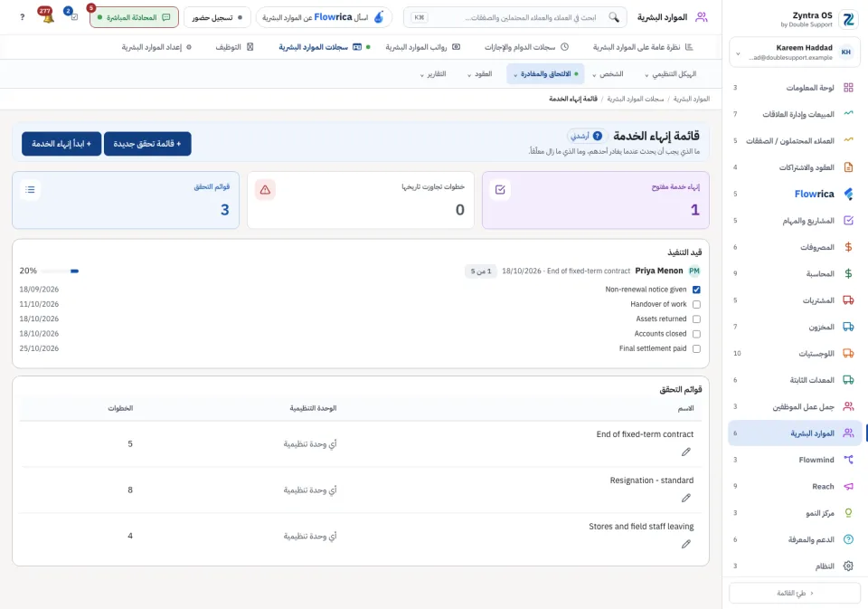Open the المحادثة المباشرة live chat button
This screenshot has width=868, height=609.
[x=134, y=17]
